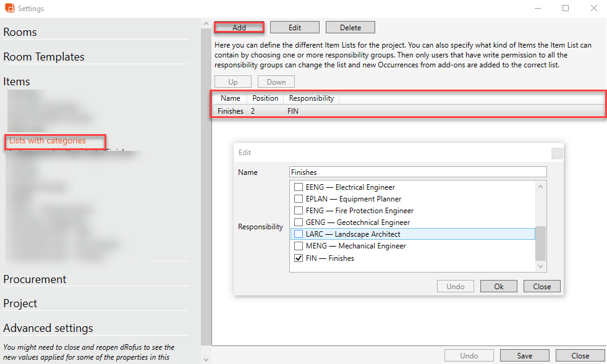The width and height of the screenshot is (607, 364).
Task: Select Lists with categories in sidebar
Action: pyautogui.click(x=48, y=141)
